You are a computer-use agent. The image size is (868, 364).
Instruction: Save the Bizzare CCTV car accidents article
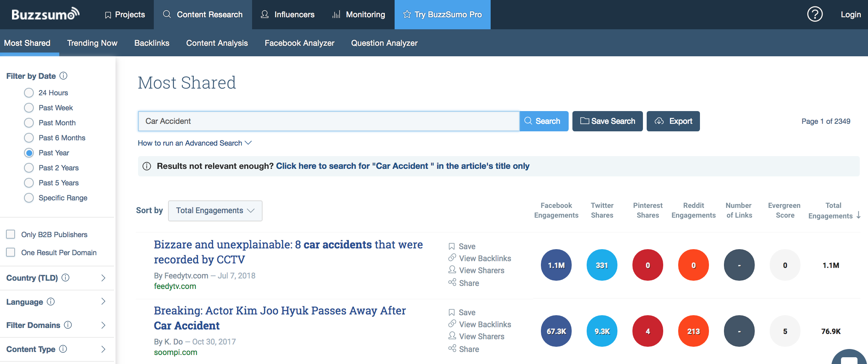pos(462,247)
